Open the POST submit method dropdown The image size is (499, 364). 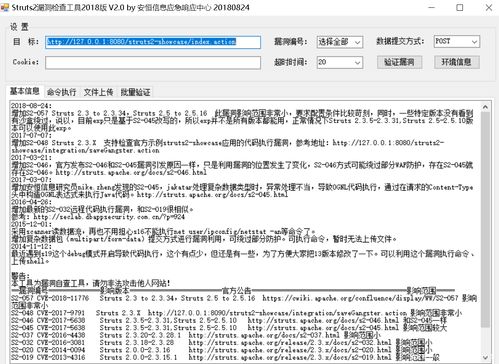click(x=457, y=41)
